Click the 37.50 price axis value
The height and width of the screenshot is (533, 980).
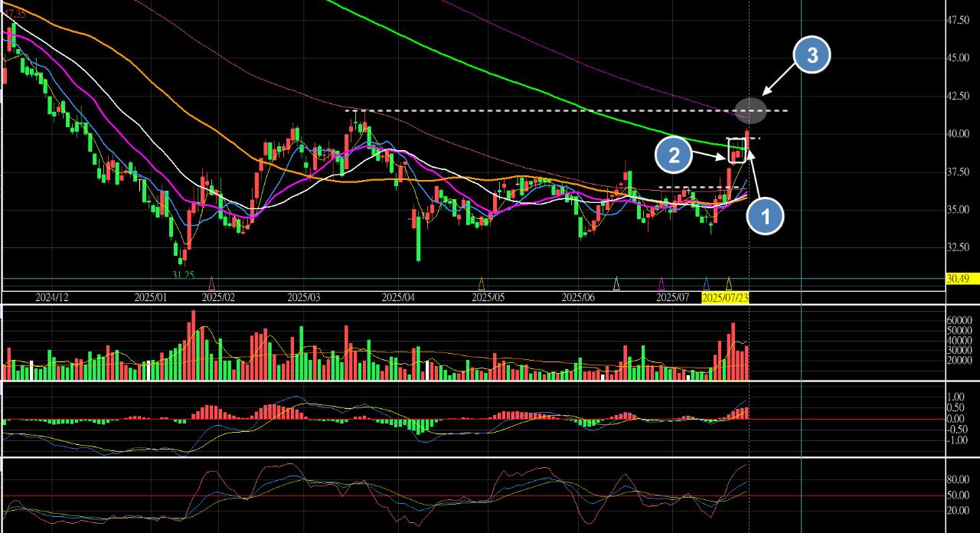click(959, 172)
